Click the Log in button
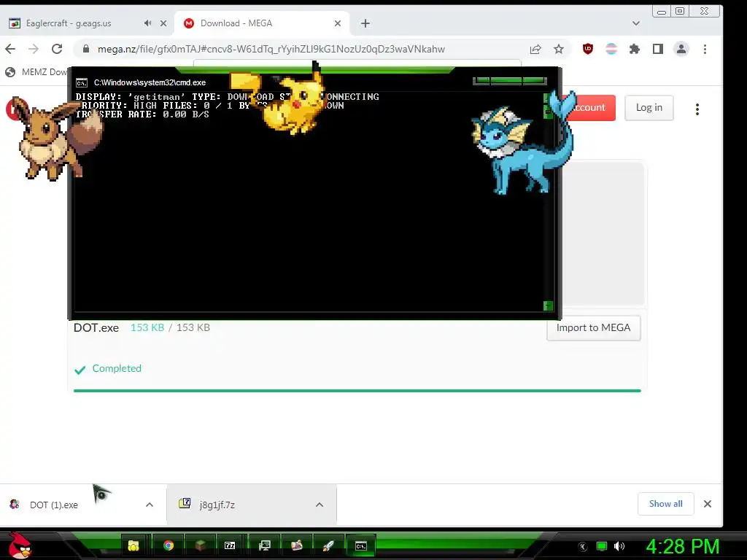The width and height of the screenshot is (747, 560). [649, 108]
